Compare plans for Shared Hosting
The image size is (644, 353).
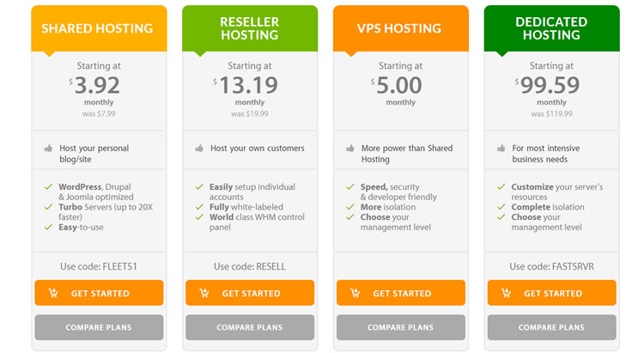99,327
